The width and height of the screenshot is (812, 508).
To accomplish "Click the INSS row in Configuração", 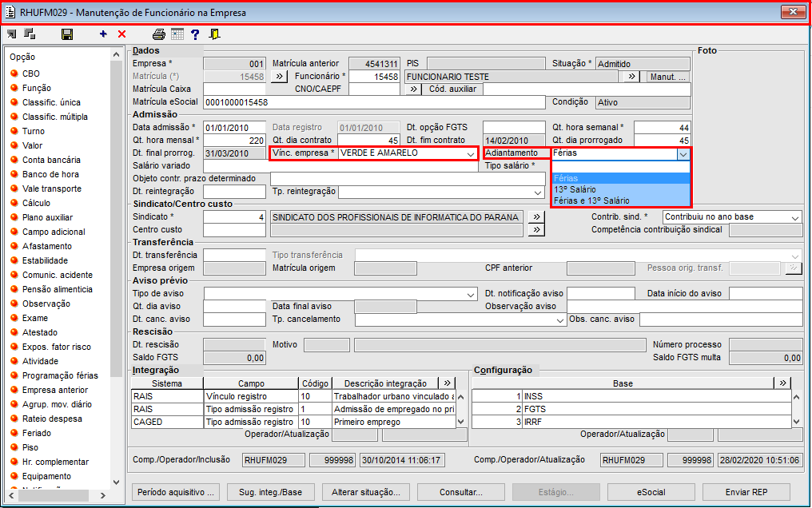I will point(632,396).
